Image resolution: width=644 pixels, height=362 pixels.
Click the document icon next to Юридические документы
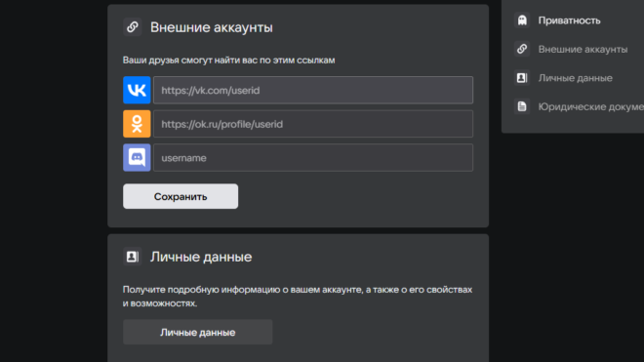522,106
